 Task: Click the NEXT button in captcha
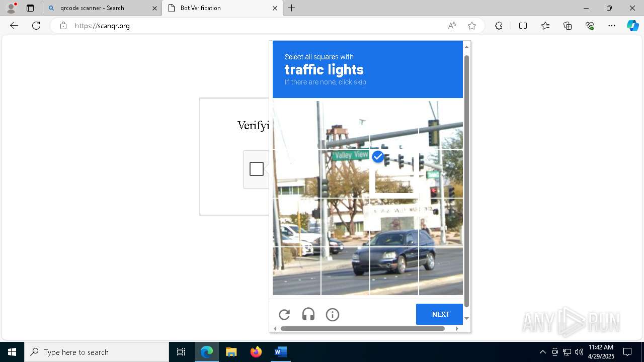[x=440, y=314]
